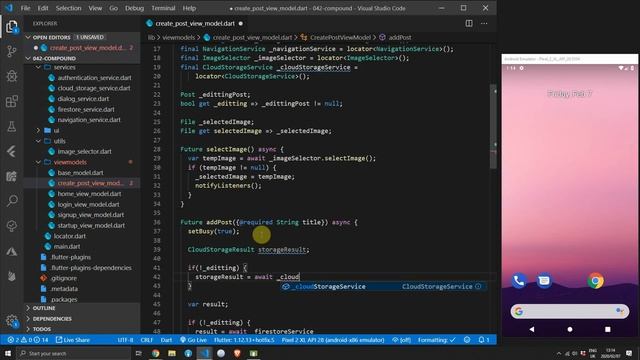Screen dimensions: 640x360
Task: Open the Search magnifier in activity bar
Action: tap(12, 201)
